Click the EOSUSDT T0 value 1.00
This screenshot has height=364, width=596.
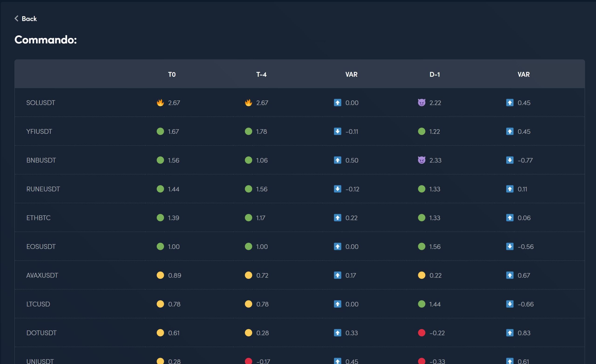point(174,246)
